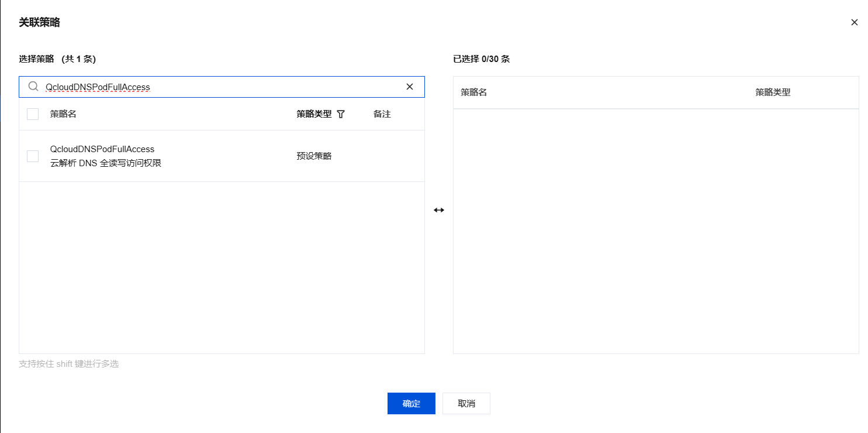Clear the policy search text
Screen dimensions: 868x433
tap(410, 87)
